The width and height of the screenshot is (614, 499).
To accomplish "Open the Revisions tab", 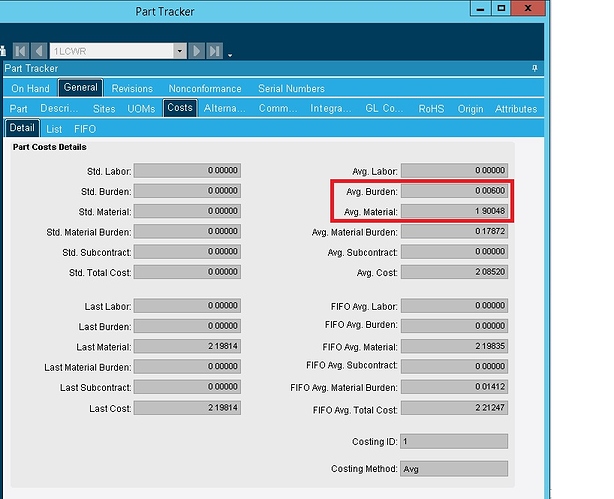I will [x=132, y=89].
